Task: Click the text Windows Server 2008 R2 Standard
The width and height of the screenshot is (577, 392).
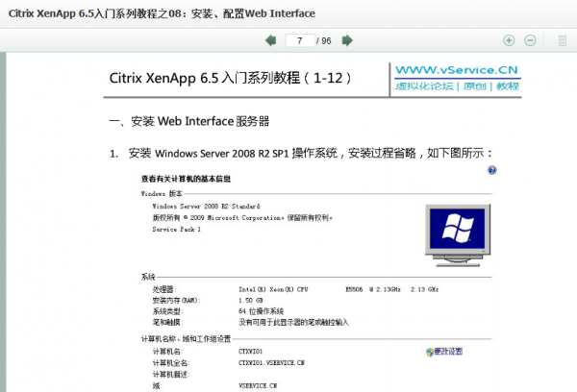Action: click(x=206, y=207)
